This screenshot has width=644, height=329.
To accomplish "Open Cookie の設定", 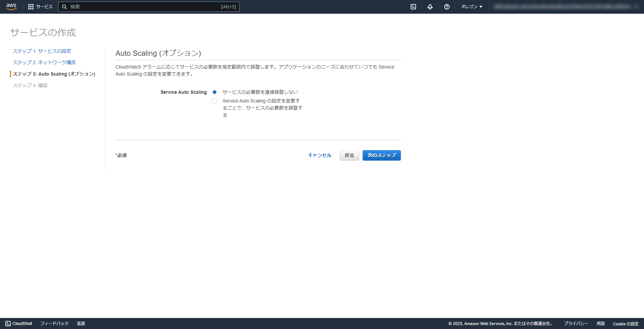I will click(x=625, y=324).
